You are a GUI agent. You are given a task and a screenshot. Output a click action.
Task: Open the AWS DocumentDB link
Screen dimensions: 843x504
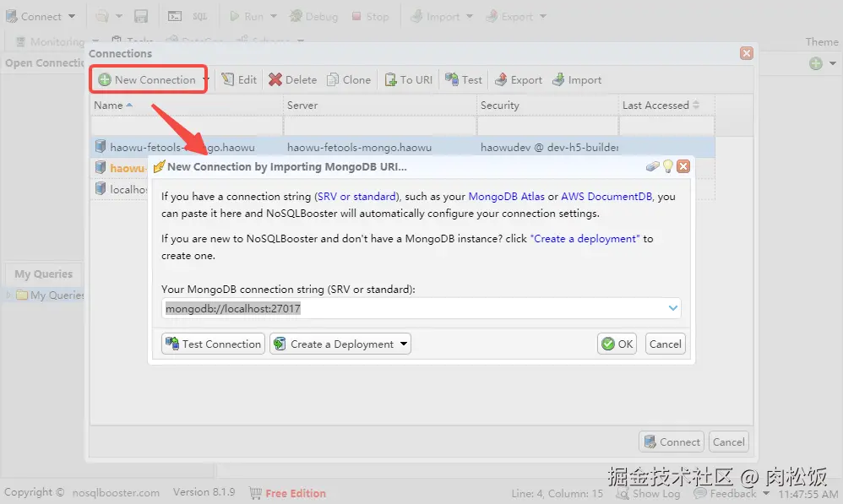tap(606, 196)
